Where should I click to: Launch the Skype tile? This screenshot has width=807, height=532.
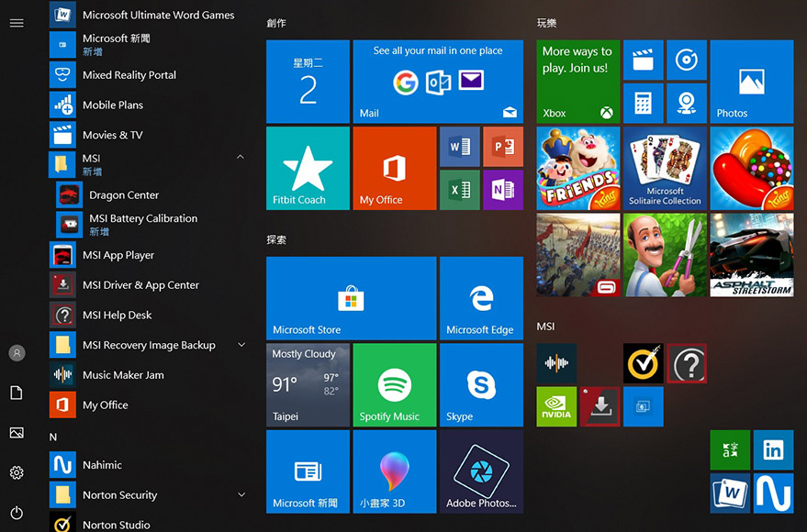[481, 385]
